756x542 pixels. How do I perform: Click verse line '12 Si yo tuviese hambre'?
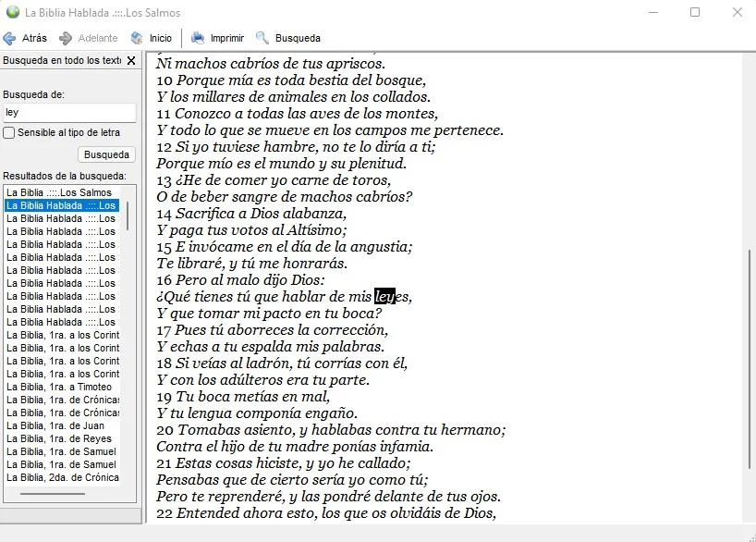(x=296, y=147)
